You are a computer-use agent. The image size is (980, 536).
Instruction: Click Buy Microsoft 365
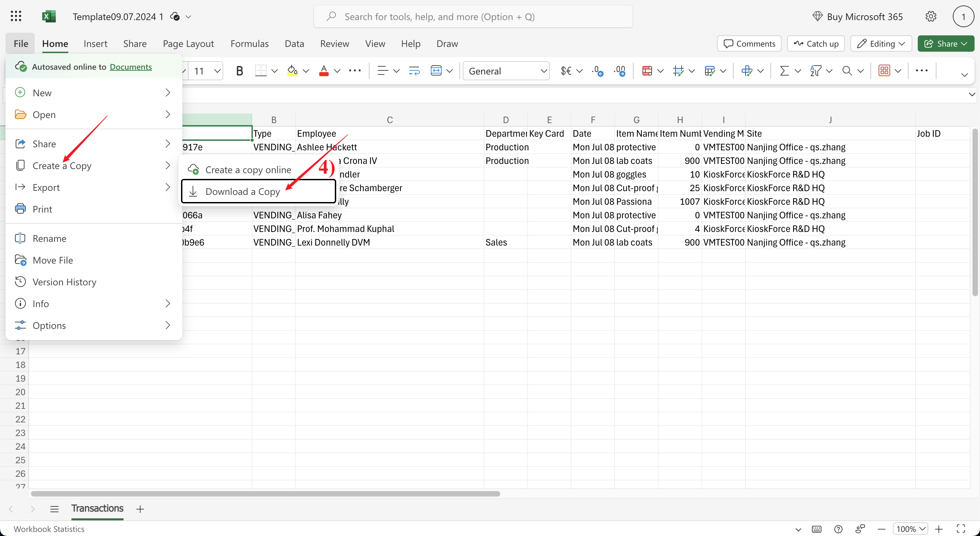[857, 16]
